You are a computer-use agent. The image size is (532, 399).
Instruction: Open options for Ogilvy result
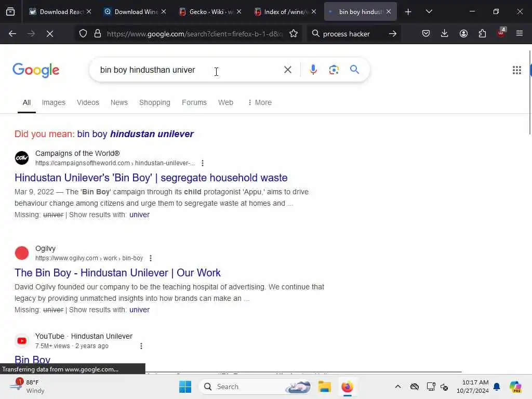tap(151, 258)
